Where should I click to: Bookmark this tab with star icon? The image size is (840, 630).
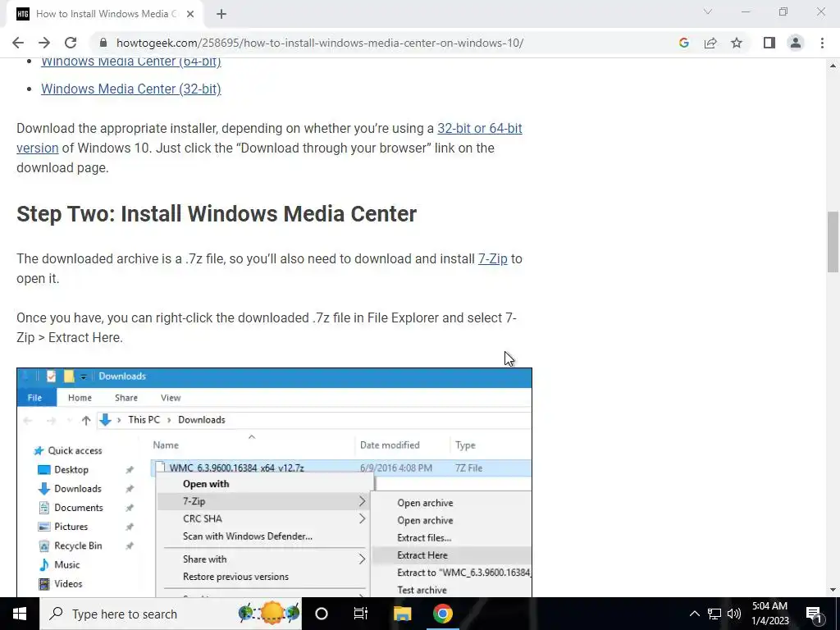point(737,43)
